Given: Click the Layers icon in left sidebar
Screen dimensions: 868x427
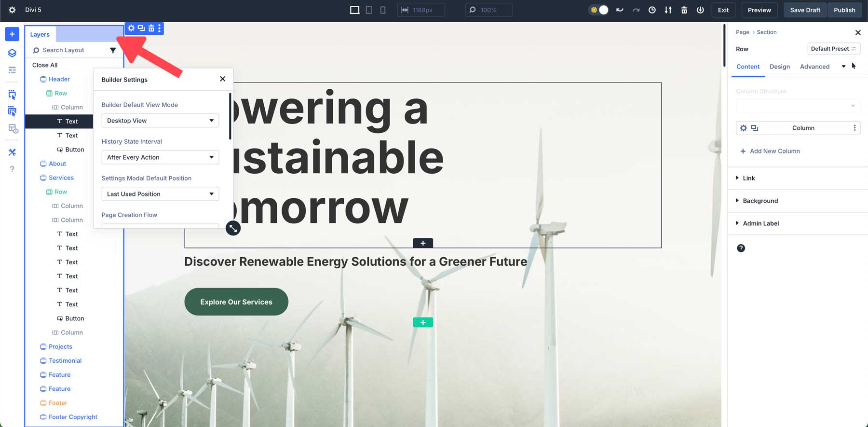Looking at the screenshot, I should coord(12,53).
